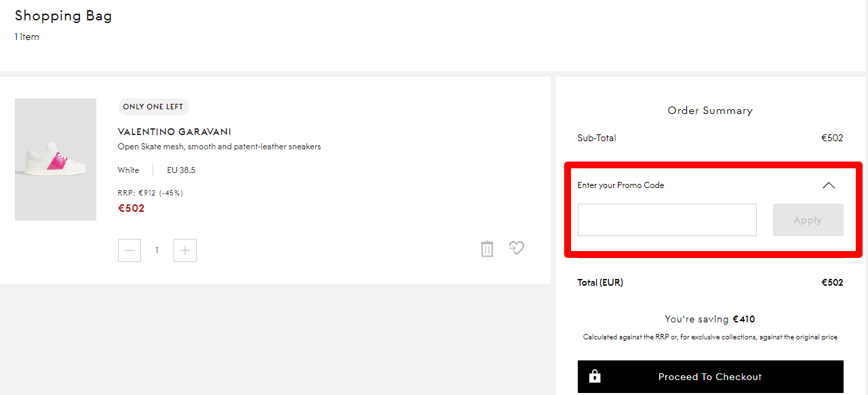The height and width of the screenshot is (395, 868).
Task: Open the Valentino Garavani brand link
Action: coord(174,132)
